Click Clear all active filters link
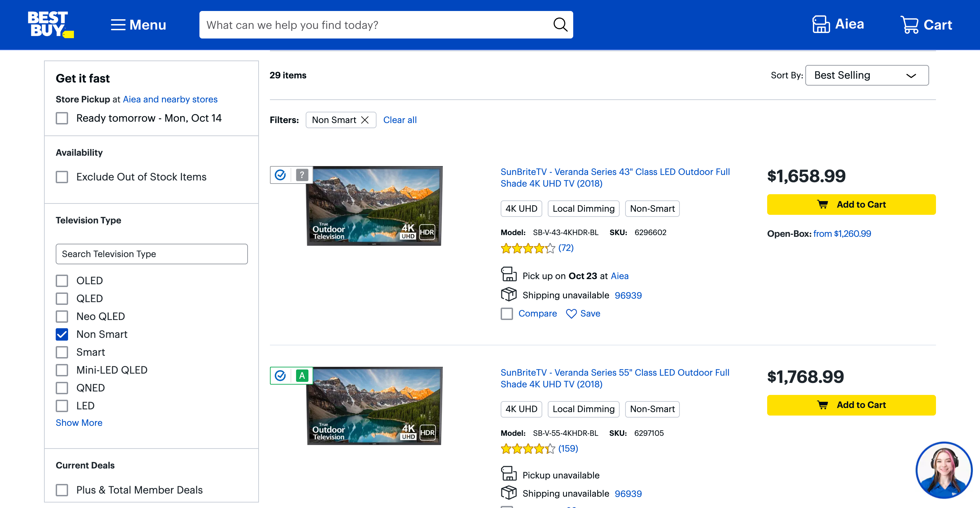The image size is (980, 508). (x=400, y=119)
